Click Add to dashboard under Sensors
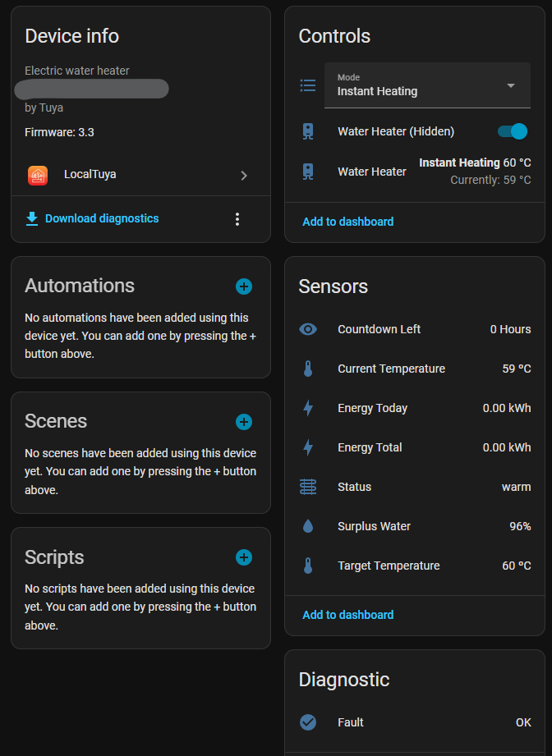 click(347, 615)
